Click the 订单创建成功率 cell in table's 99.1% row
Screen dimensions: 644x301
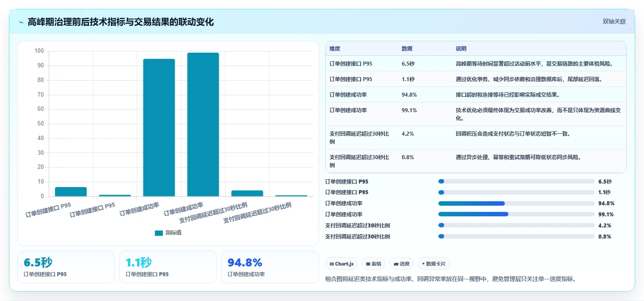click(348, 110)
